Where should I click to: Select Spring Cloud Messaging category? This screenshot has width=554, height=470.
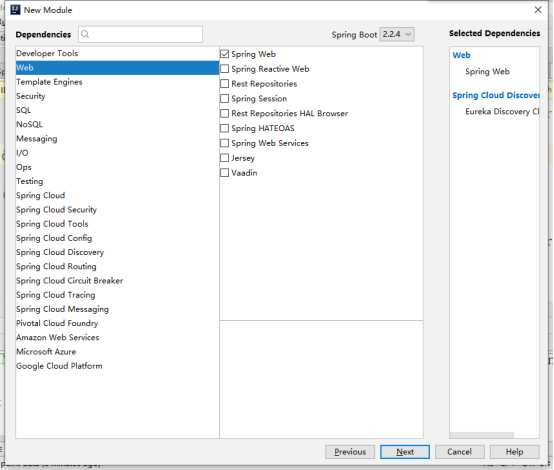pos(117,309)
